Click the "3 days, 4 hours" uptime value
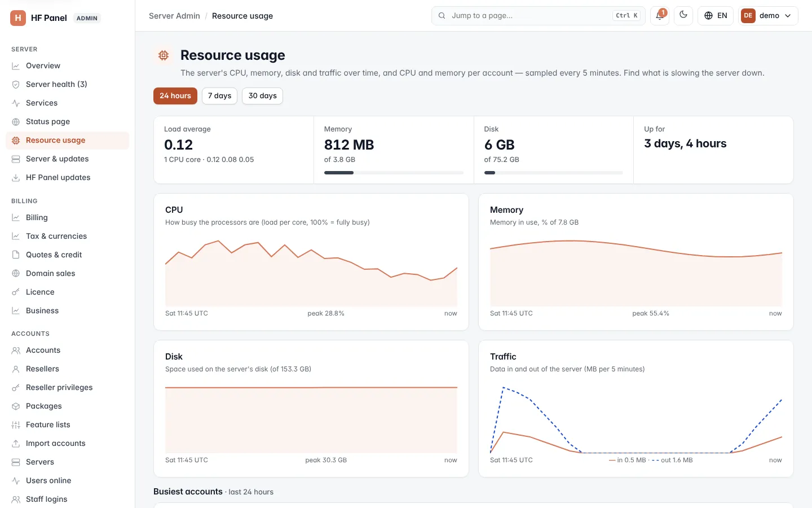The width and height of the screenshot is (812, 508). (x=685, y=144)
